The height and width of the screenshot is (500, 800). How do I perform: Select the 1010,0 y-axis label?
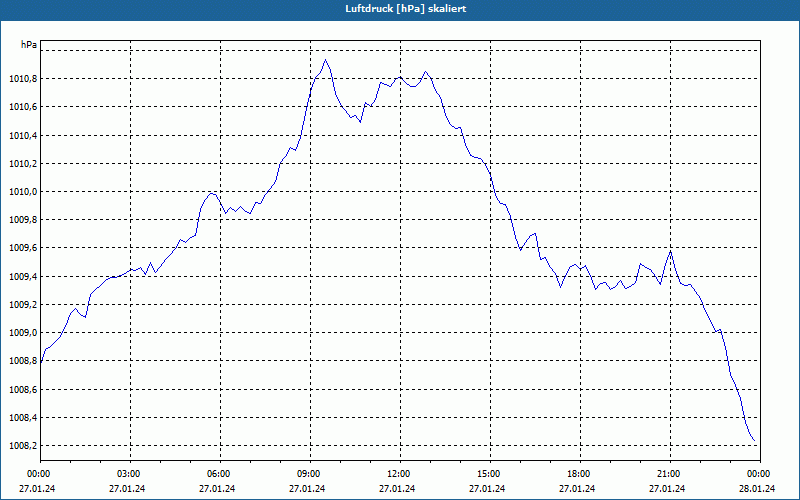coord(22,191)
